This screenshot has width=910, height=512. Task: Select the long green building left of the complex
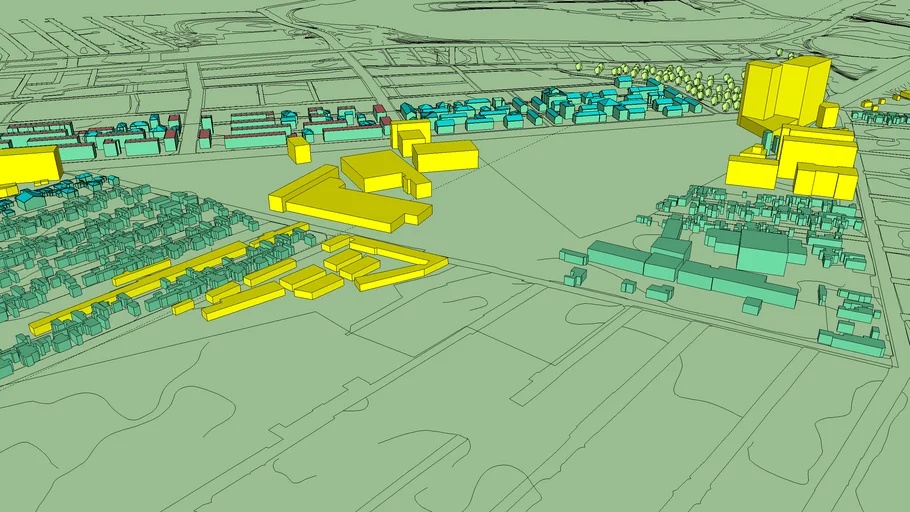[x=615, y=258]
